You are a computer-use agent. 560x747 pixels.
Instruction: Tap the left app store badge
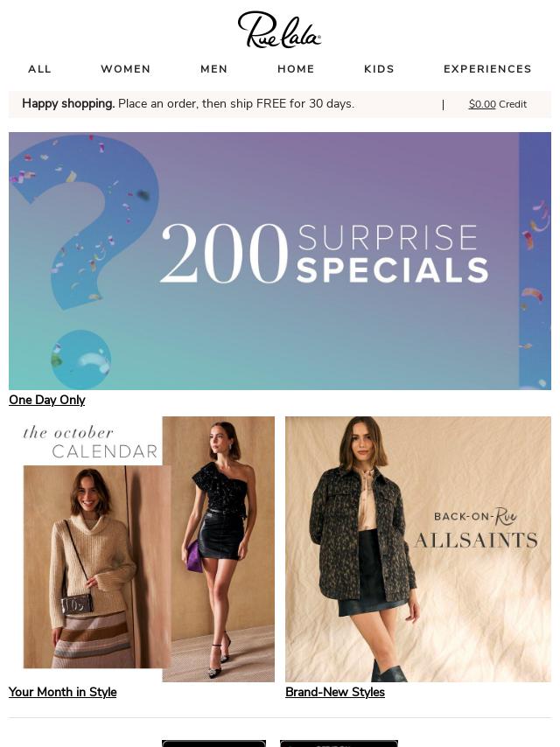214,744
